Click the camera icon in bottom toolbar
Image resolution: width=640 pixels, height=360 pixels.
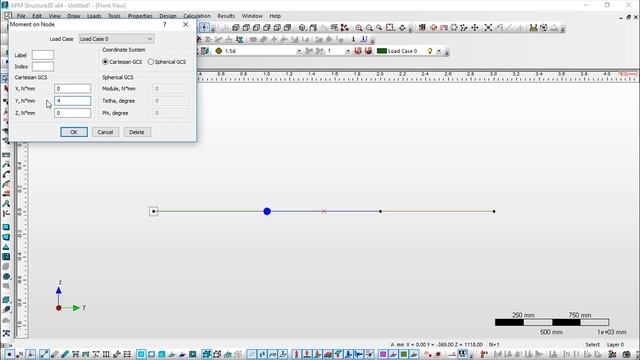(626, 354)
